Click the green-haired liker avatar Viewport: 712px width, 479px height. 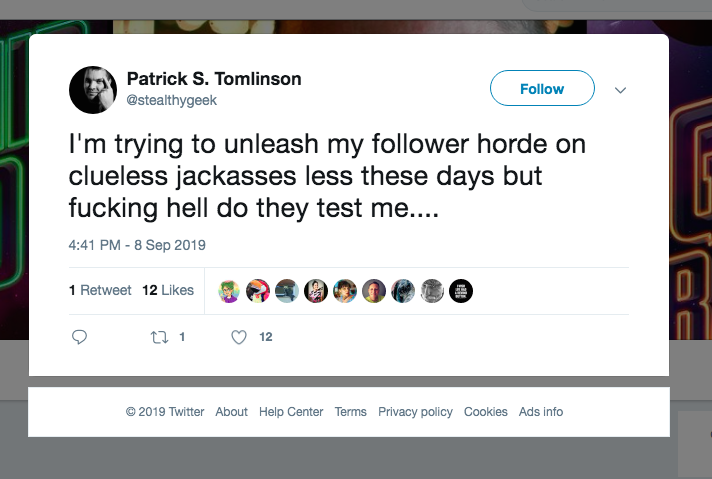tap(229, 291)
